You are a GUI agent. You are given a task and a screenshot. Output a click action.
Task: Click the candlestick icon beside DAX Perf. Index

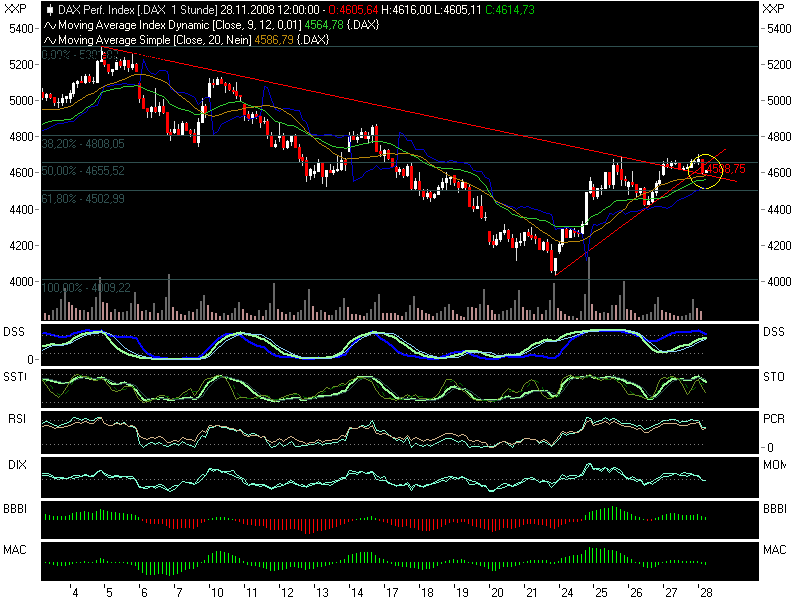[49, 9]
